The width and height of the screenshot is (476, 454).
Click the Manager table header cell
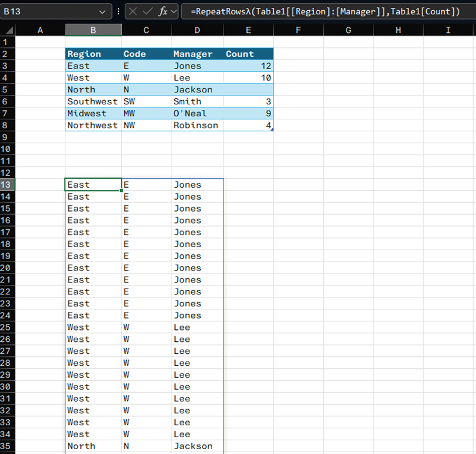click(x=197, y=54)
